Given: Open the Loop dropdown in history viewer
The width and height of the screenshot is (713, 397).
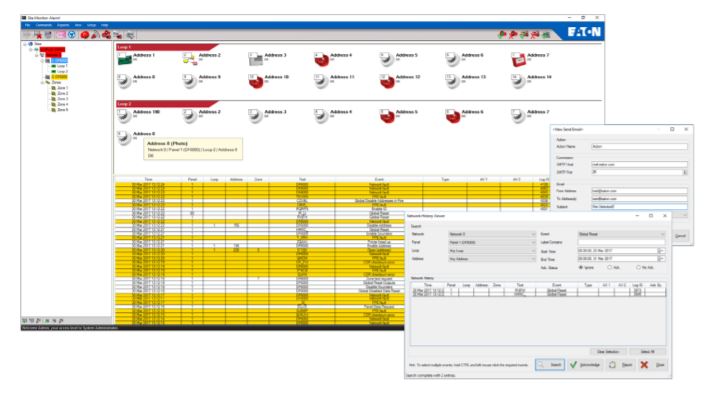Looking at the screenshot, I should click(x=492, y=251).
